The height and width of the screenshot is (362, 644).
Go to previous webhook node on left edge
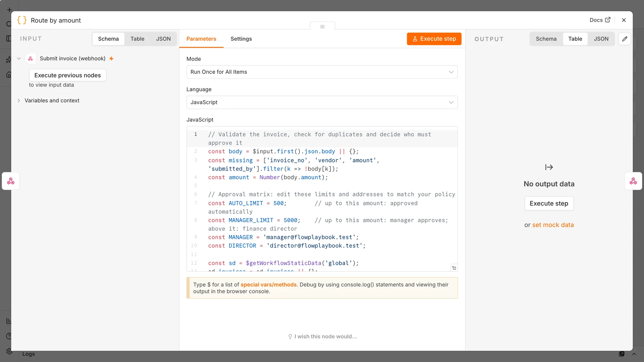11,181
